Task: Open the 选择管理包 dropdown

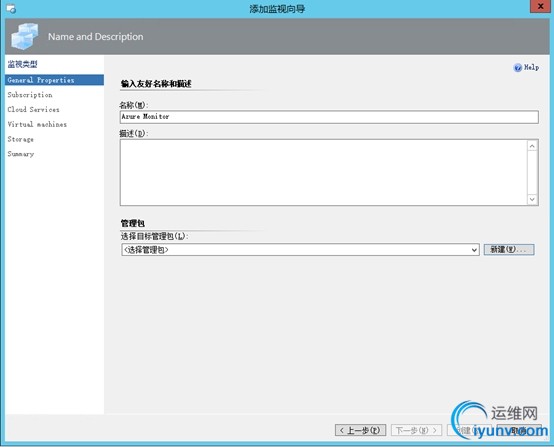Action: 300,250
